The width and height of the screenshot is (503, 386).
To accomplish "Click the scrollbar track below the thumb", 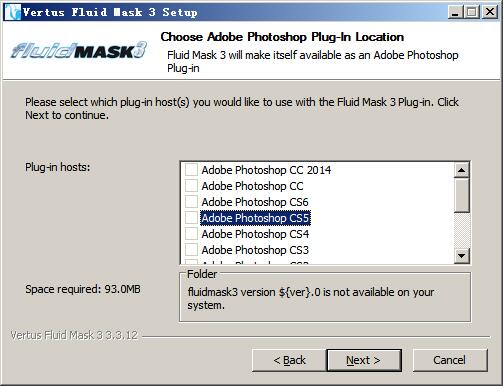I will (x=462, y=231).
